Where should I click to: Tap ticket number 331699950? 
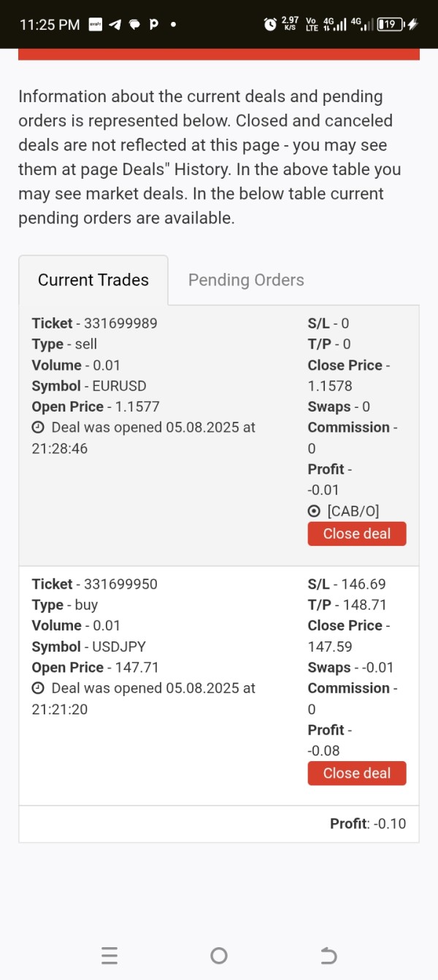(x=120, y=584)
